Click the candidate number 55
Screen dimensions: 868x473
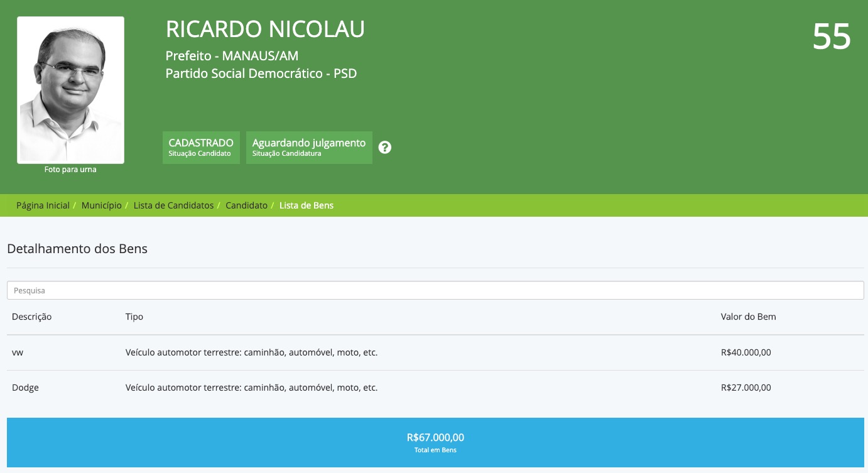coord(831,36)
